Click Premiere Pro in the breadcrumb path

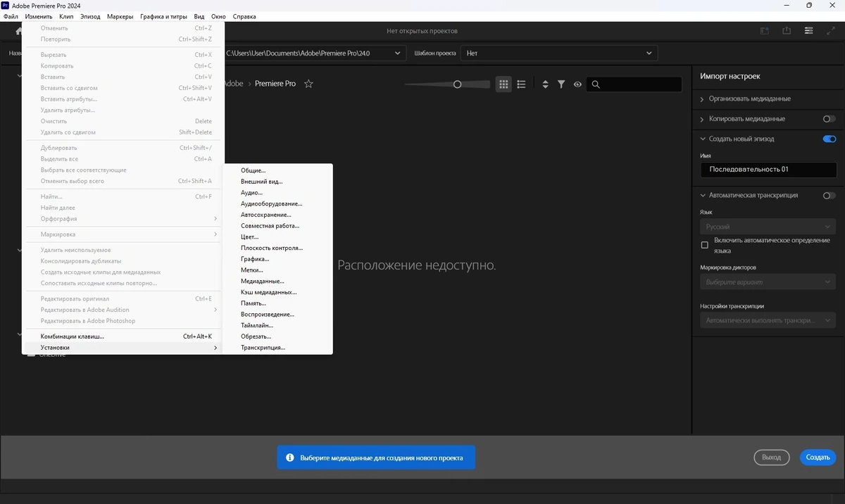click(275, 84)
